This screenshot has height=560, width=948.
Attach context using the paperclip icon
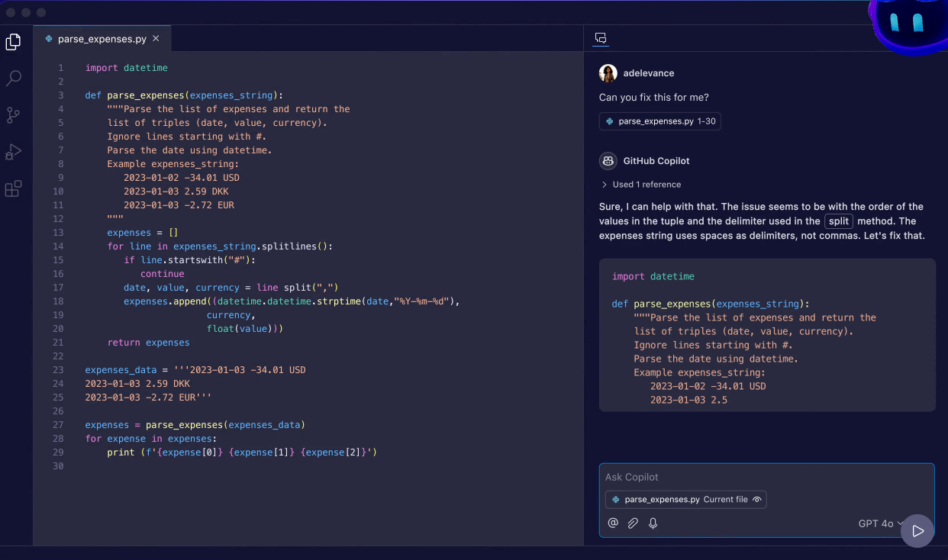point(633,523)
